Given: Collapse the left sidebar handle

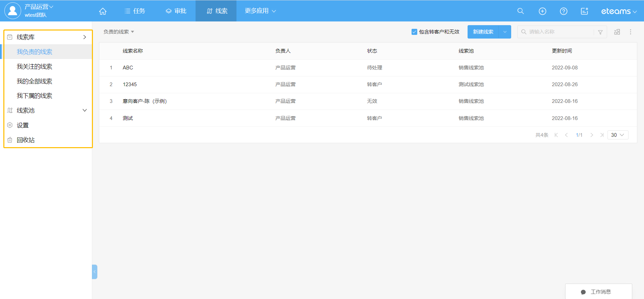Looking at the screenshot, I should tap(95, 272).
